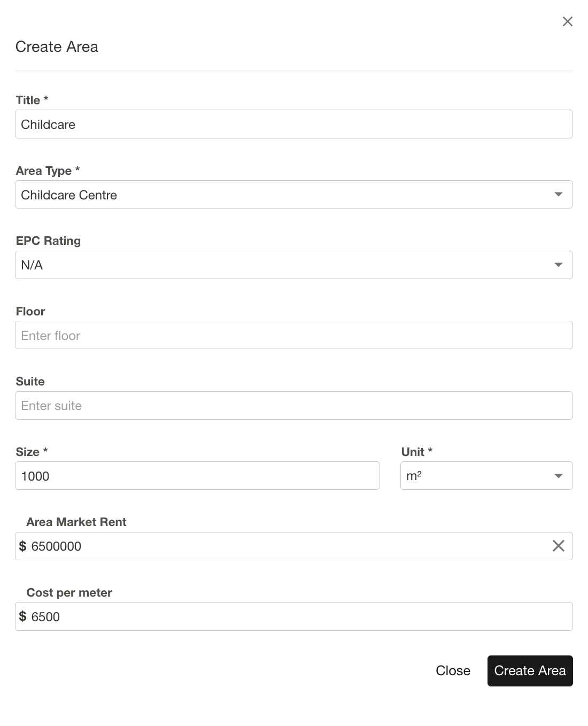
Task: Select the Size field containing 1000
Action: click(197, 475)
